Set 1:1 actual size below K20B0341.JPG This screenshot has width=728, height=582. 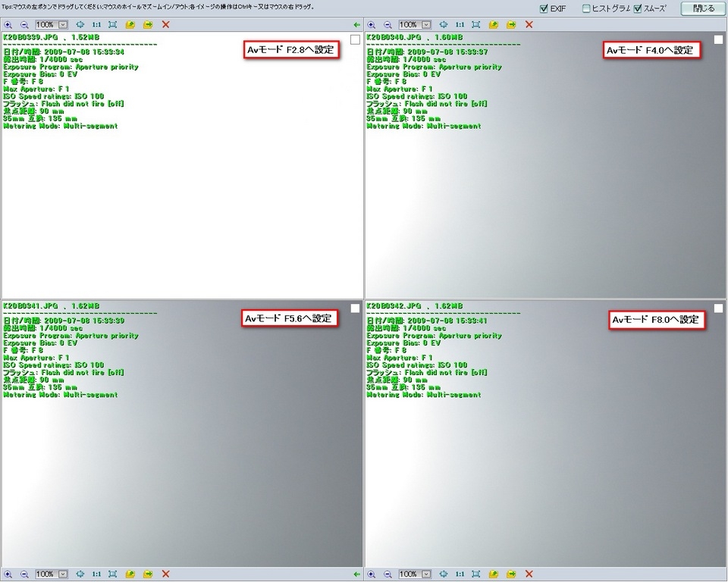pyautogui.click(x=96, y=574)
